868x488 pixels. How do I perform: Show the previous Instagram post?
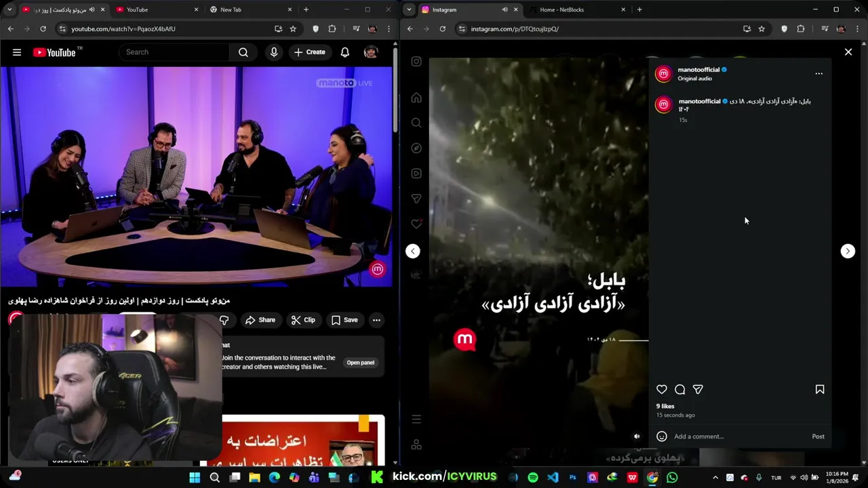pyautogui.click(x=413, y=251)
